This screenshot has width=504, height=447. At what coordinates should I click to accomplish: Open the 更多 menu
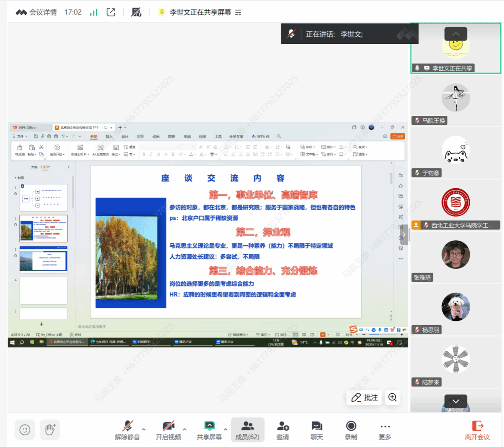[385, 430]
